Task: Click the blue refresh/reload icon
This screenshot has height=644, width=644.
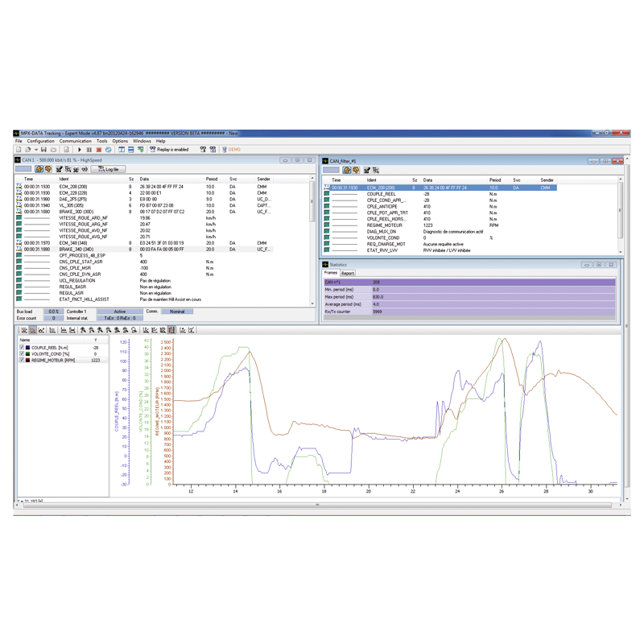Action: 108,150
